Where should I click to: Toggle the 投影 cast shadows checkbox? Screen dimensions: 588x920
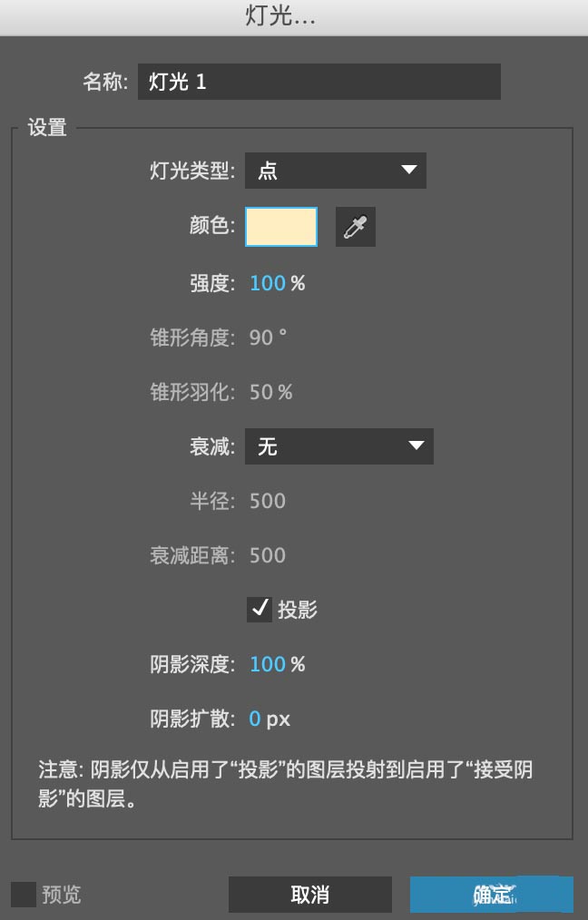(x=260, y=609)
